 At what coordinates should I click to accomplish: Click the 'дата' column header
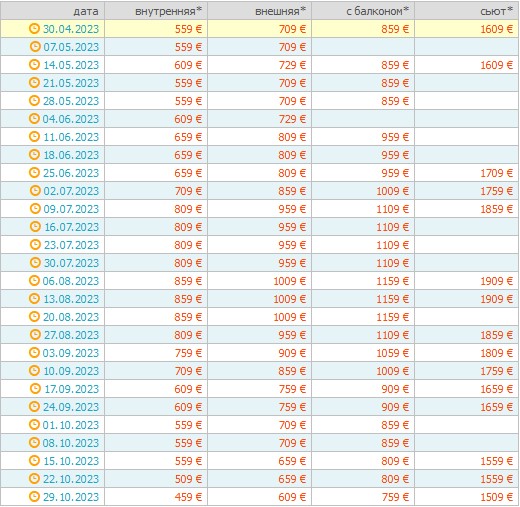click(86, 11)
